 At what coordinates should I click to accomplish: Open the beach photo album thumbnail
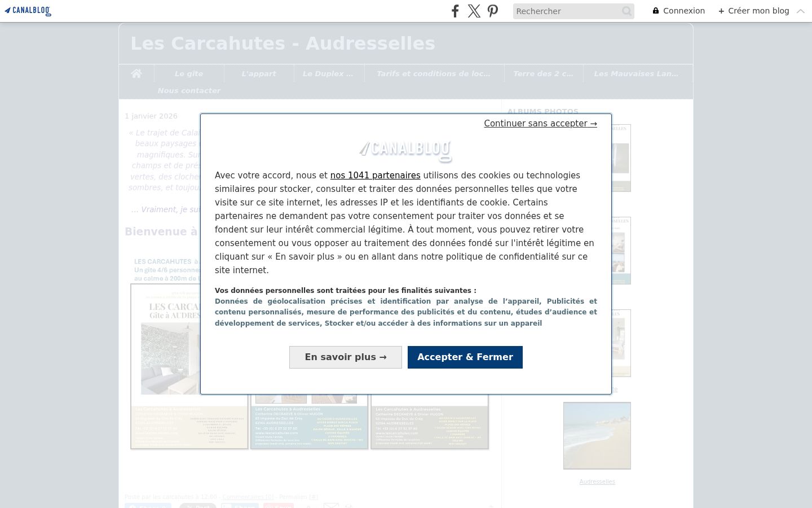click(597, 436)
